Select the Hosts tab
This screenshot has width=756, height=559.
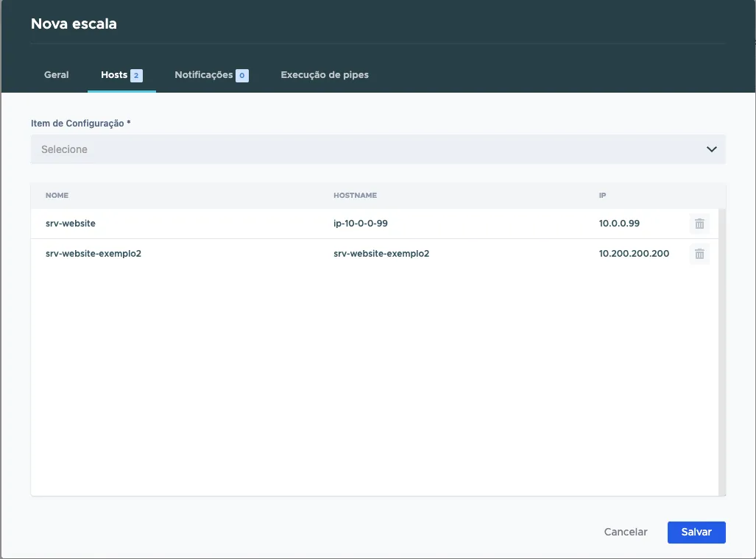point(121,75)
